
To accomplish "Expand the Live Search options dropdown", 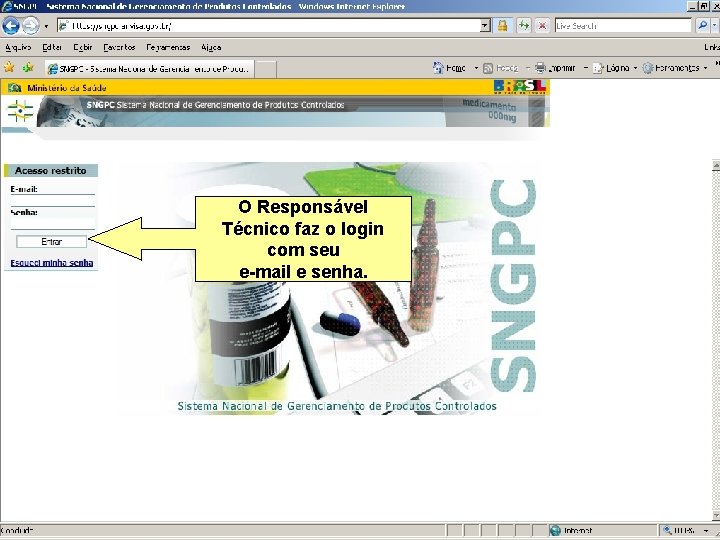I will 715,26.
